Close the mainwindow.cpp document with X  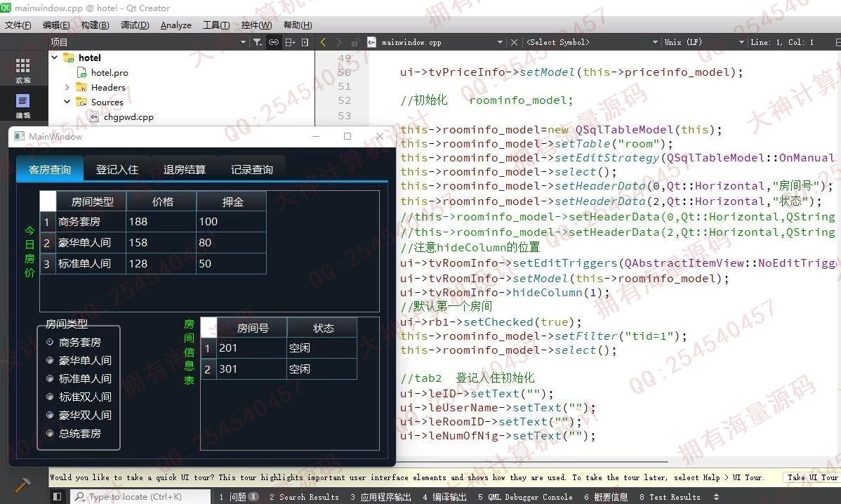(514, 42)
